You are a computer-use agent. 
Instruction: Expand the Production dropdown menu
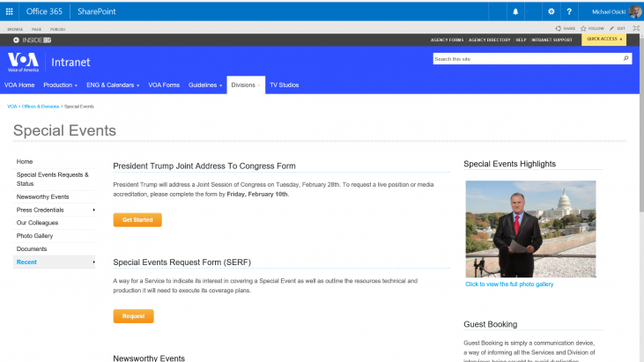tap(61, 85)
